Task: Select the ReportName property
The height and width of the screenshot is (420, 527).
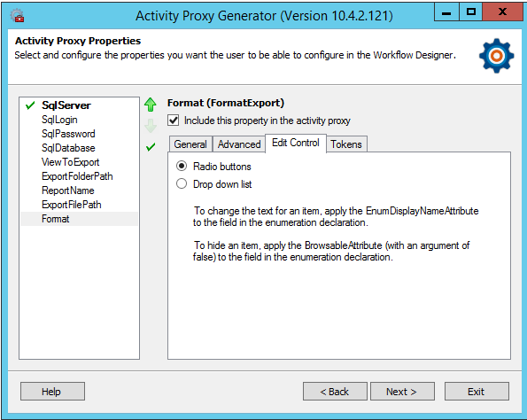Action: (68, 191)
